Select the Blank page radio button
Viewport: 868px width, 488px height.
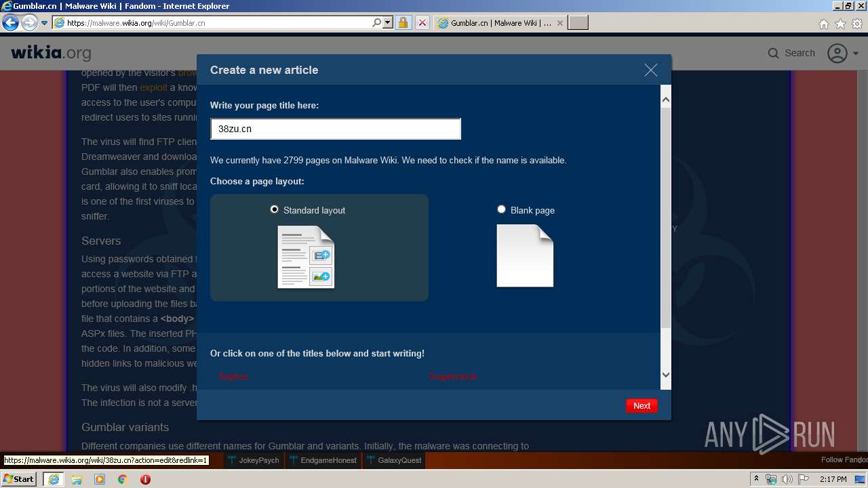point(501,209)
